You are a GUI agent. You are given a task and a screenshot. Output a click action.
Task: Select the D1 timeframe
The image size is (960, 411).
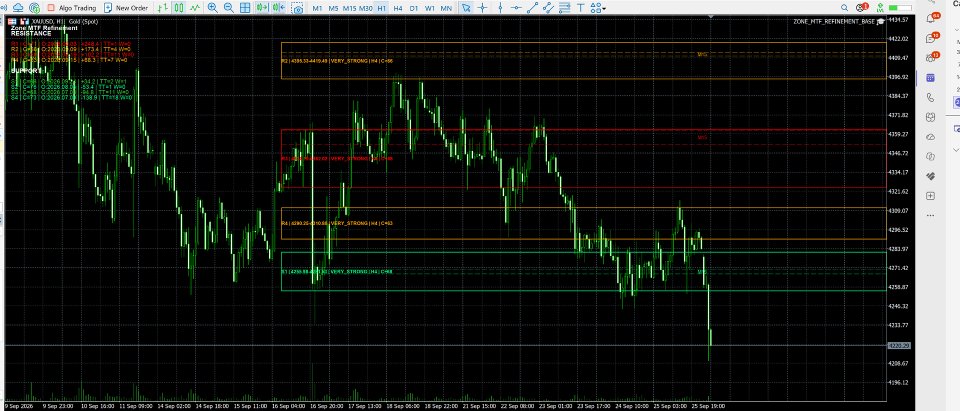click(414, 8)
